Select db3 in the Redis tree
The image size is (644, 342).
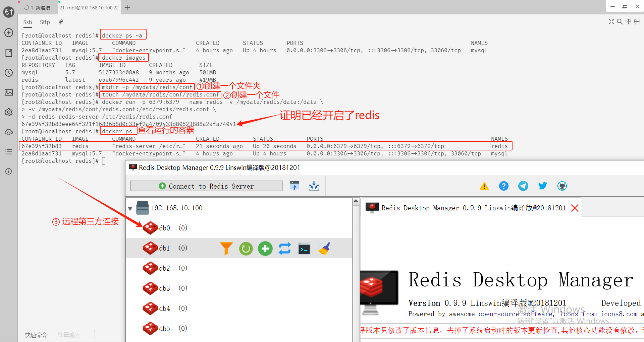(x=165, y=288)
